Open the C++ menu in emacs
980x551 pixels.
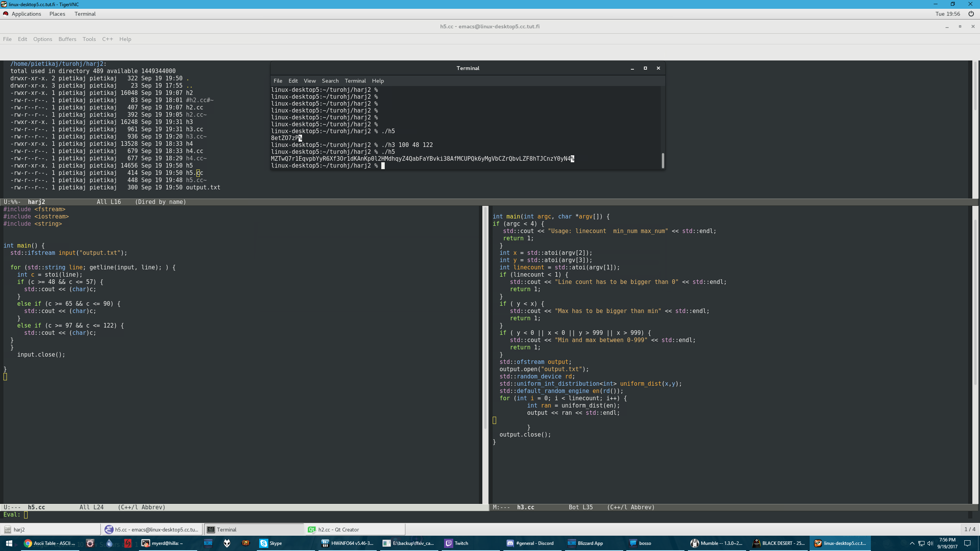coord(107,39)
